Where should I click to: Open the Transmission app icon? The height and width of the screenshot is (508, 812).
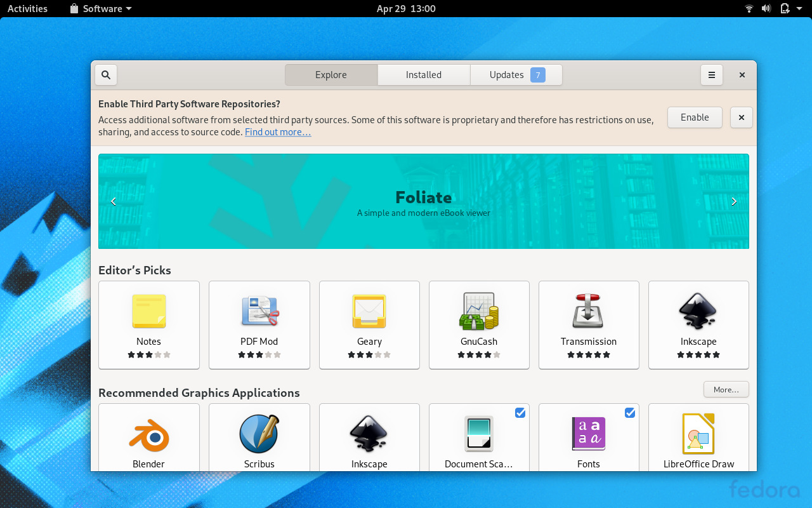coord(589,311)
